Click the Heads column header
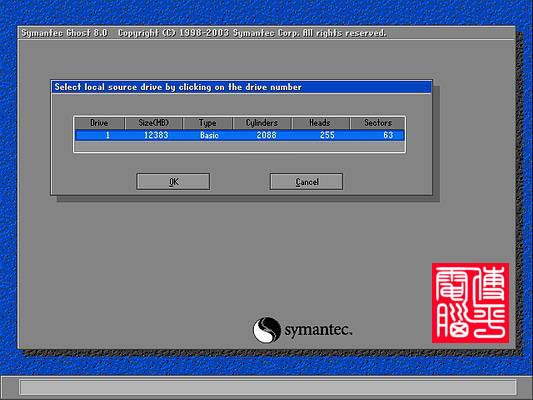This screenshot has height=400, width=533. [x=320, y=123]
